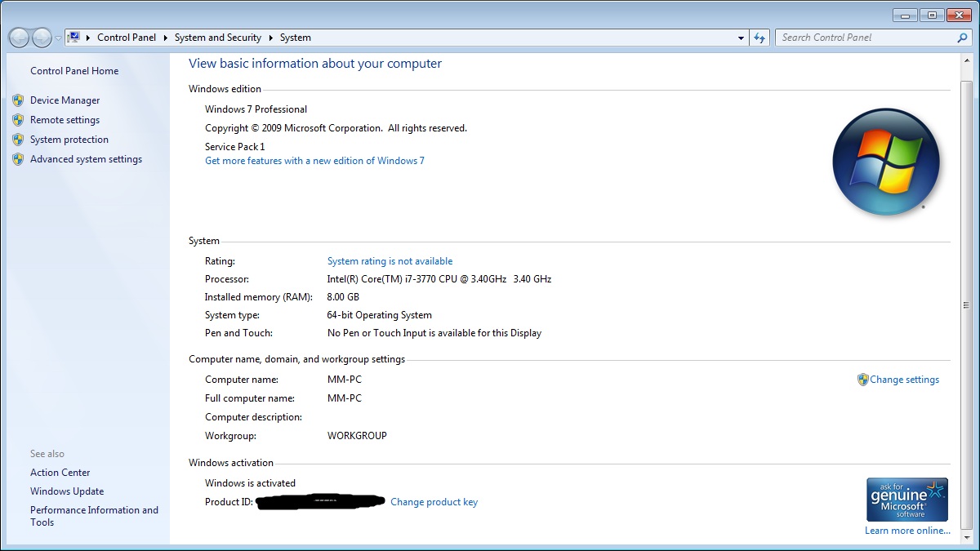Select Control Panel in the breadcrumb
The image size is (980, 551).
(x=127, y=38)
